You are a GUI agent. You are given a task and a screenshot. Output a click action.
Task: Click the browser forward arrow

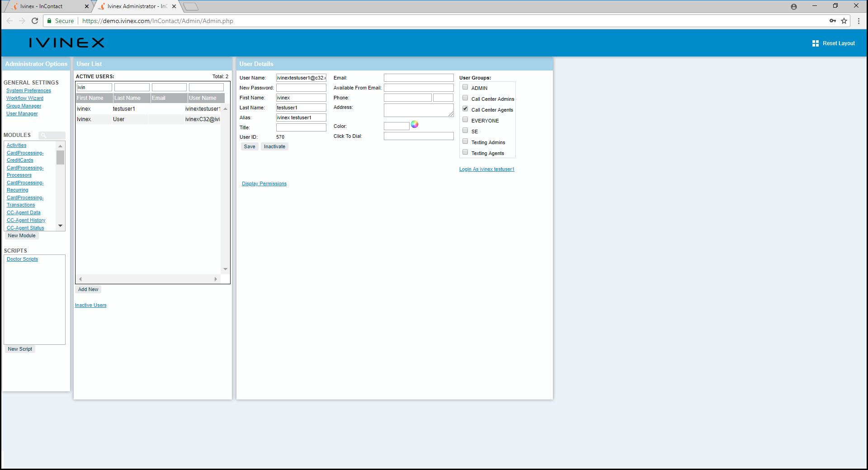coord(22,21)
